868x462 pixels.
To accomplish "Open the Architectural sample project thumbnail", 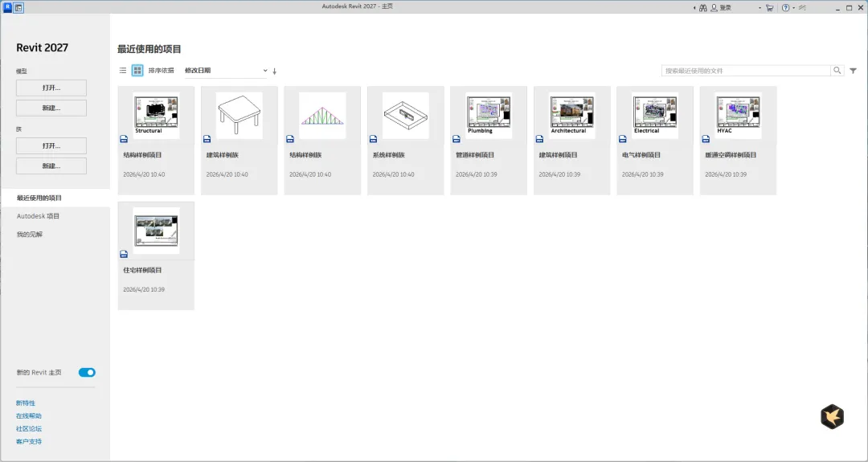I will point(572,115).
